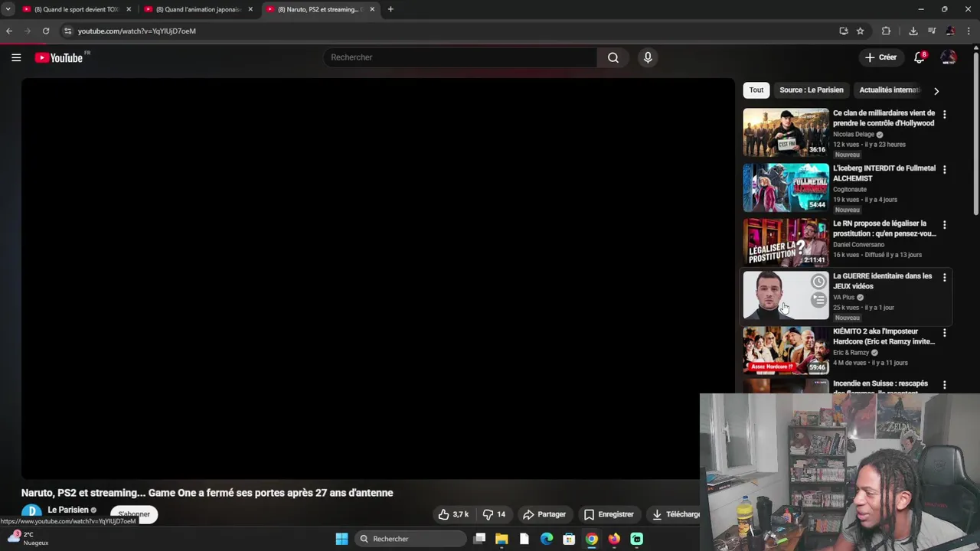Subscribe to Le Parisien with S'abonner
Screen dimensions: 980x551
[x=134, y=514]
